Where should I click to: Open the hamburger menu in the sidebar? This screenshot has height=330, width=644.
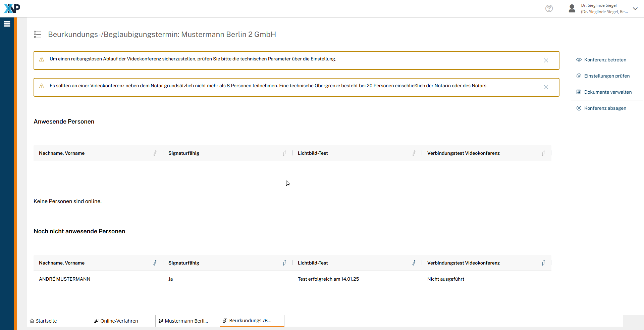[7, 24]
